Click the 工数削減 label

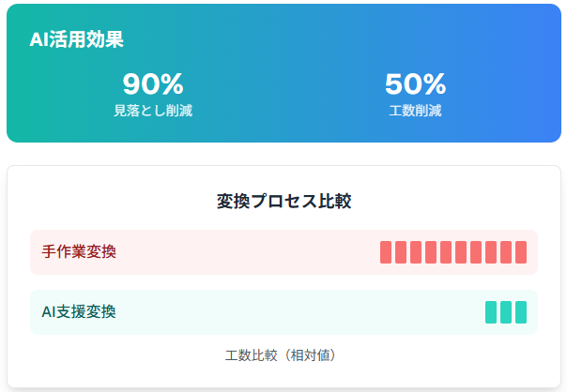(x=415, y=111)
